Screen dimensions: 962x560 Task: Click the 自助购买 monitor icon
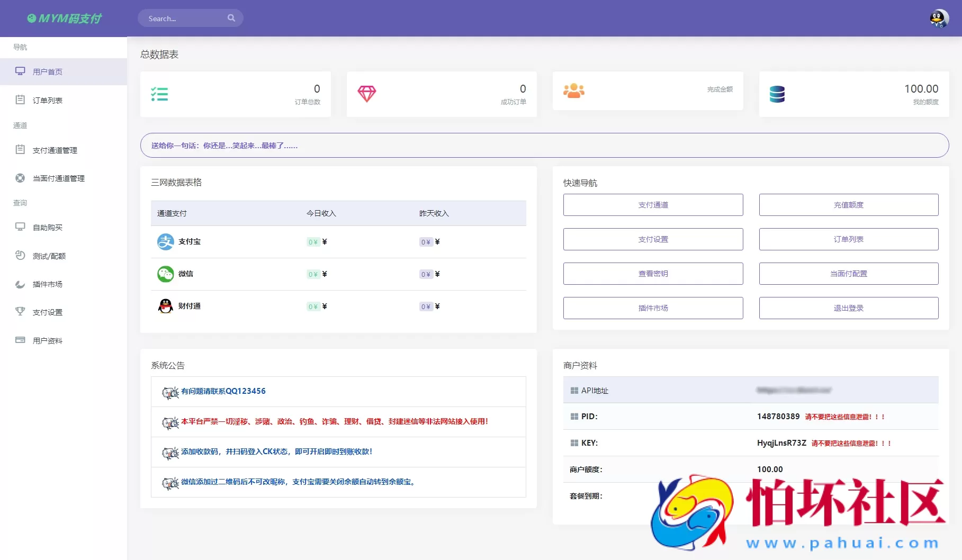(20, 227)
